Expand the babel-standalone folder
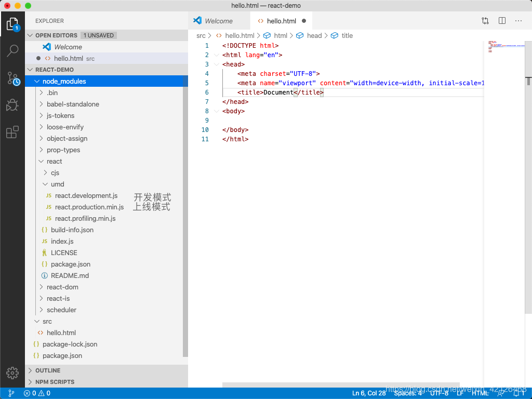Image resolution: width=532 pixels, height=399 pixels. 41,104
